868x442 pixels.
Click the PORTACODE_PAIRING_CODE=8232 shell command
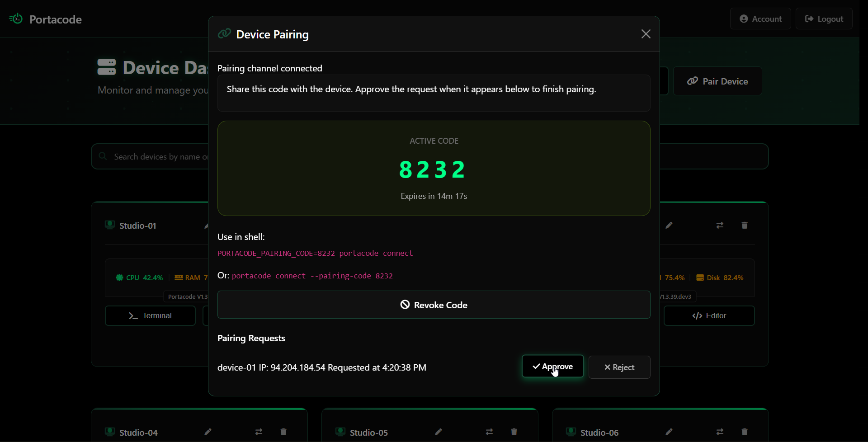tap(315, 254)
